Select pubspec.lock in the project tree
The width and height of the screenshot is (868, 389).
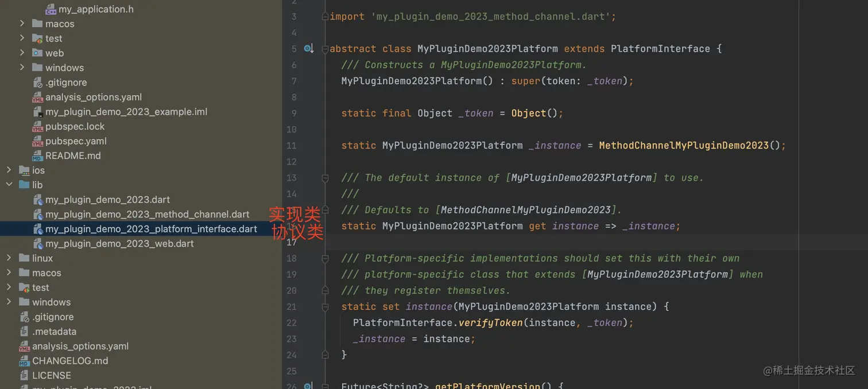pos(75,126)
